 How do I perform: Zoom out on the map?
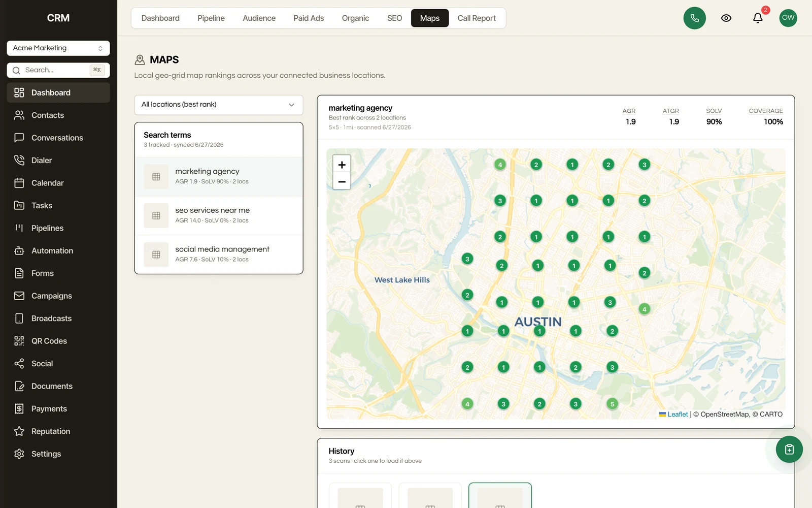[x=342, y=181]
